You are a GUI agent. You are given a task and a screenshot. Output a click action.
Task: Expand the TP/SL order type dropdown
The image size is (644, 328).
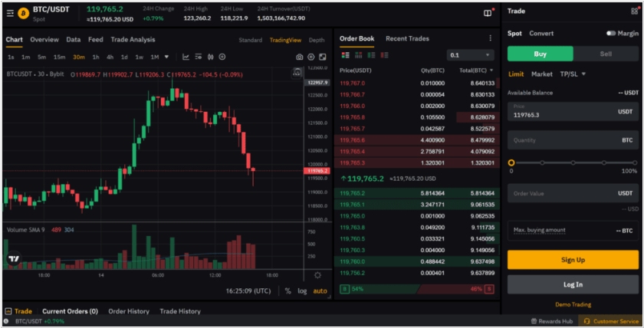573,74
